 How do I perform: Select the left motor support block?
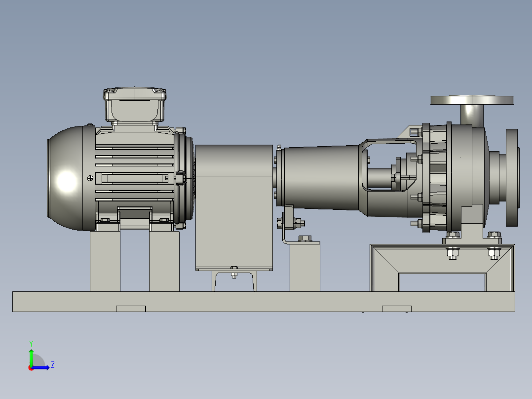[x=105, y=261]
